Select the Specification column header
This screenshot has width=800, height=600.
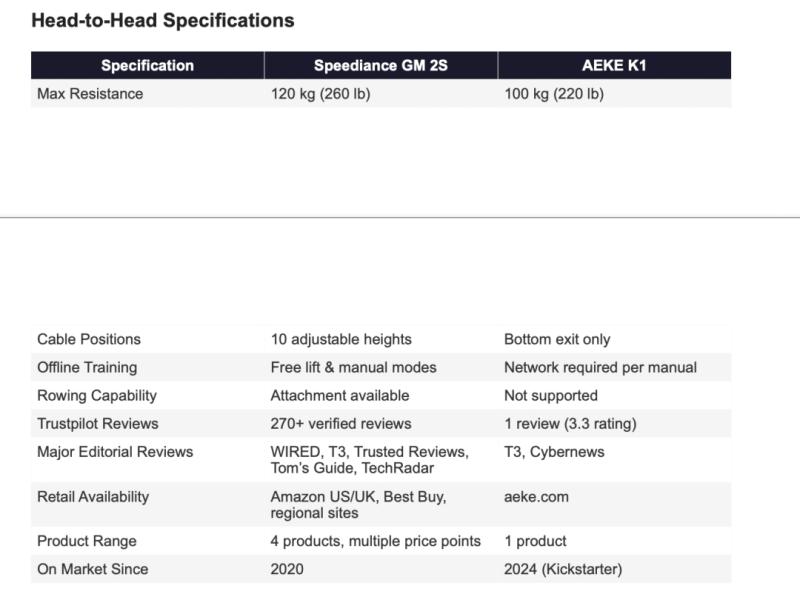point(147,66)
